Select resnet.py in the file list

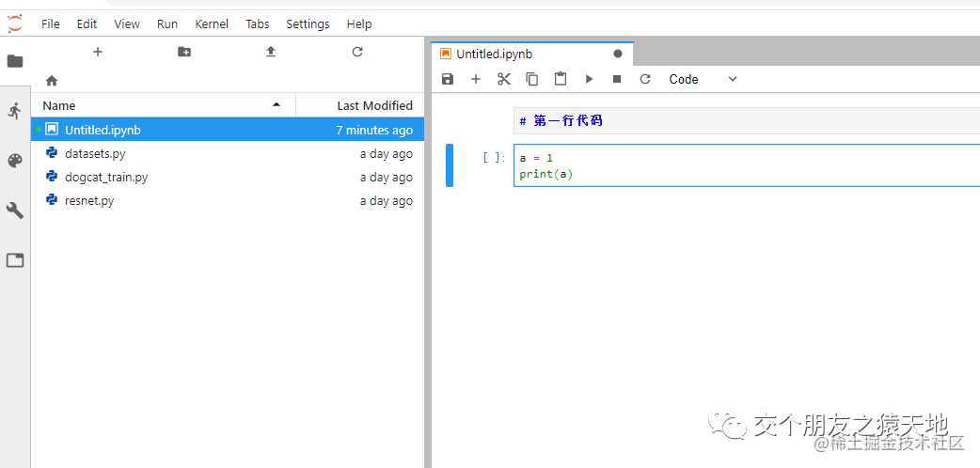[x=228, y=201]
